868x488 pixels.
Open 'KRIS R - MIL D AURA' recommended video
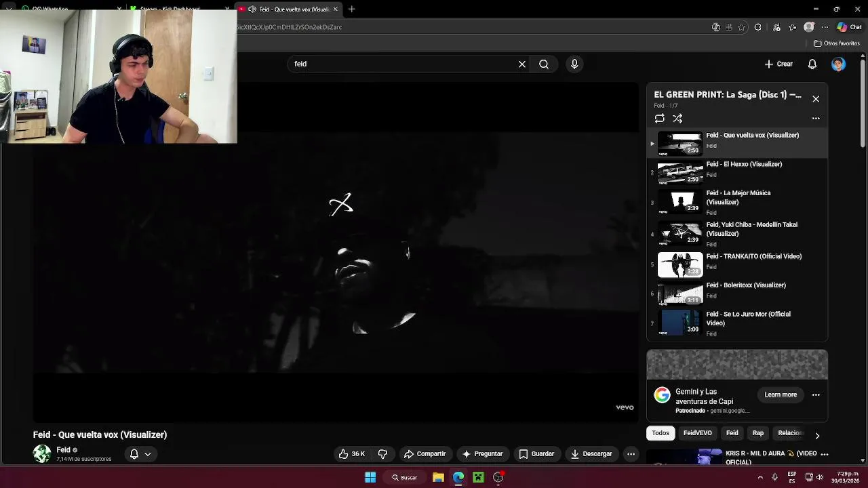point(771,457)
